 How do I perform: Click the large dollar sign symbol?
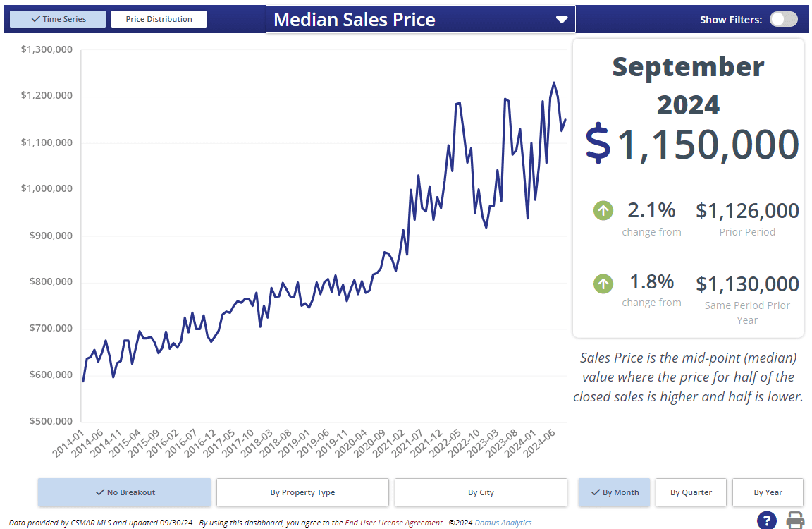[x=598, y=143]
